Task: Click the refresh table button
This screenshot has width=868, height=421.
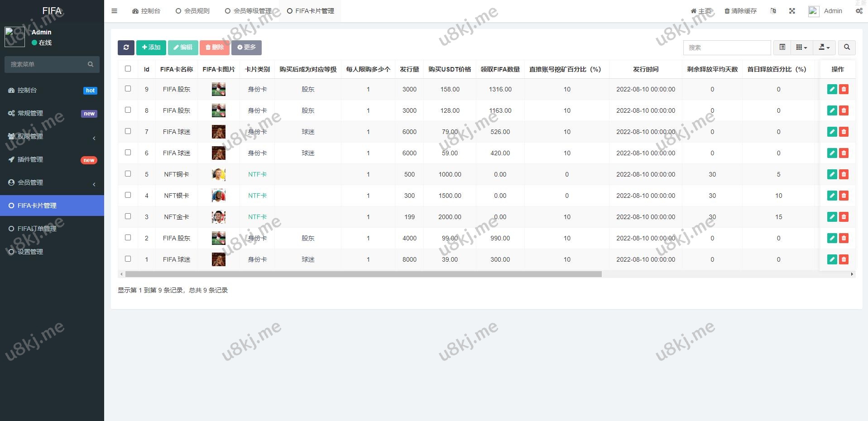Action: pyautogui.click(x=126, y=48)
